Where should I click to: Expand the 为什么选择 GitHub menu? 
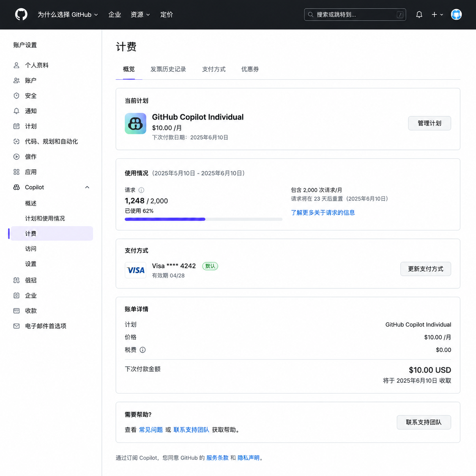tap(68, 14)
